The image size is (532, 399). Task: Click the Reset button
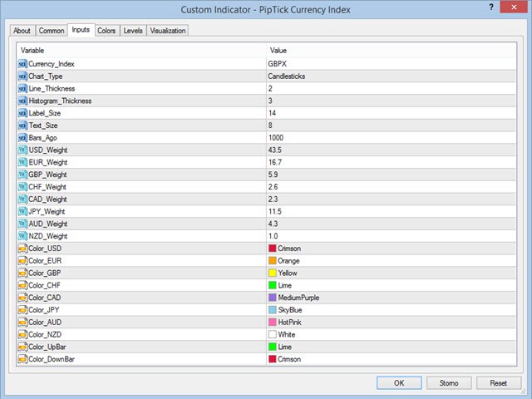point(499,383)
